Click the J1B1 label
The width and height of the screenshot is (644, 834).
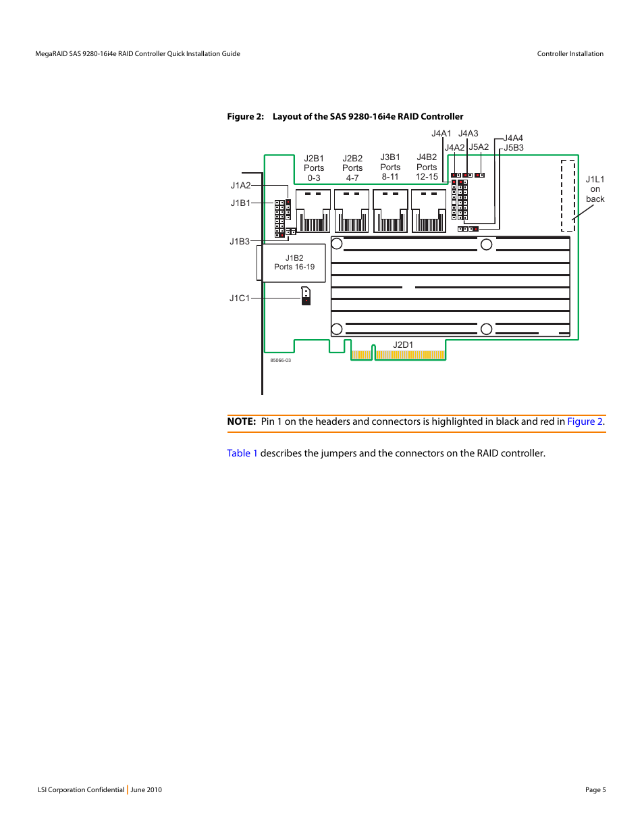(240, 203)
